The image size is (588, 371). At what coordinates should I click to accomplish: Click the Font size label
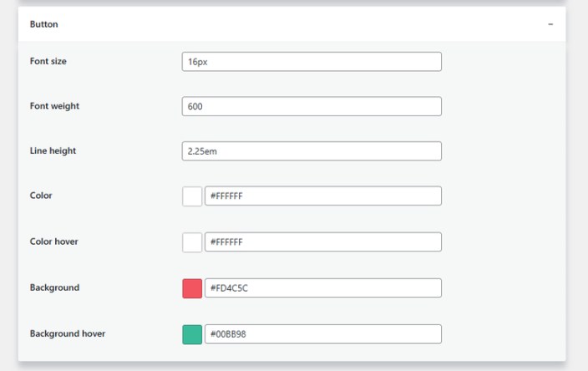tap(49, 61)
